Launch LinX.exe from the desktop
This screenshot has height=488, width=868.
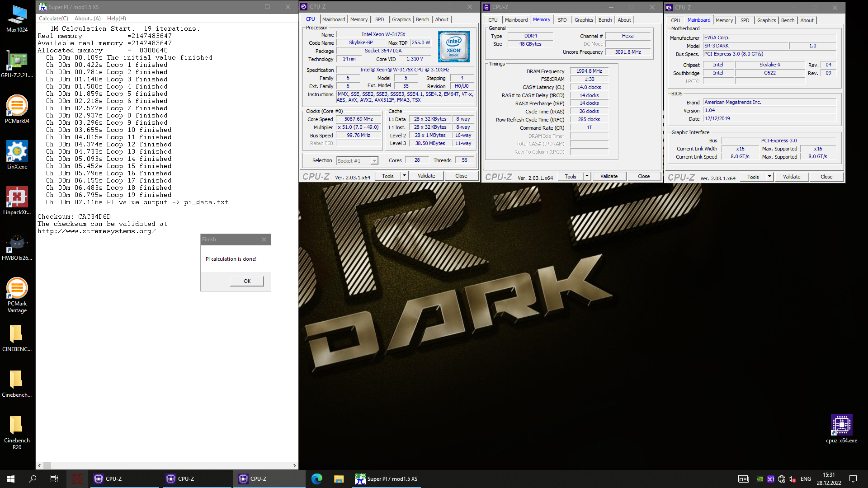17,155
